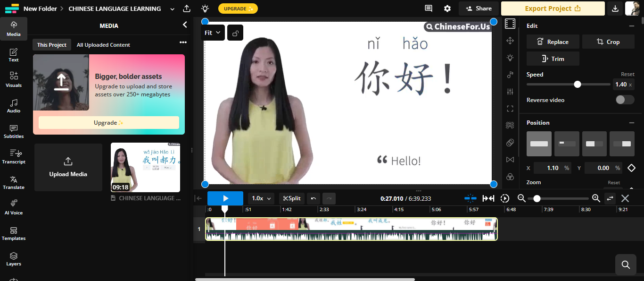
Task: Enable the Reverse video toggle
Action: pyautogui.click(x=625, y=100)
